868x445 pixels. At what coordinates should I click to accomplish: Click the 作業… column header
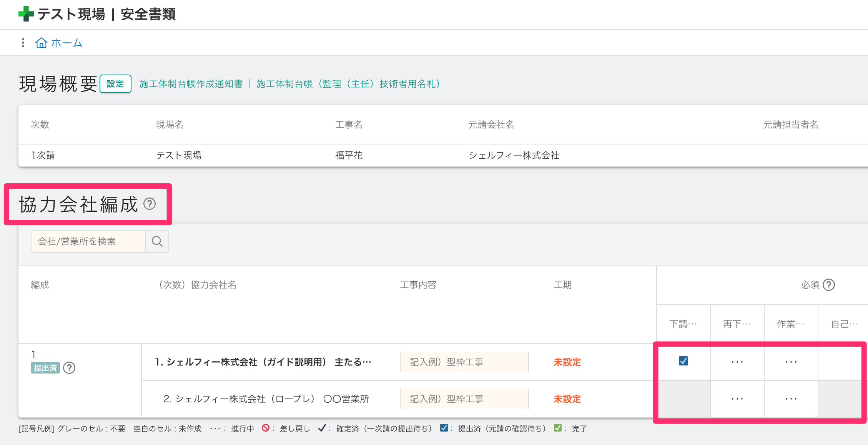tap(791, 324)
